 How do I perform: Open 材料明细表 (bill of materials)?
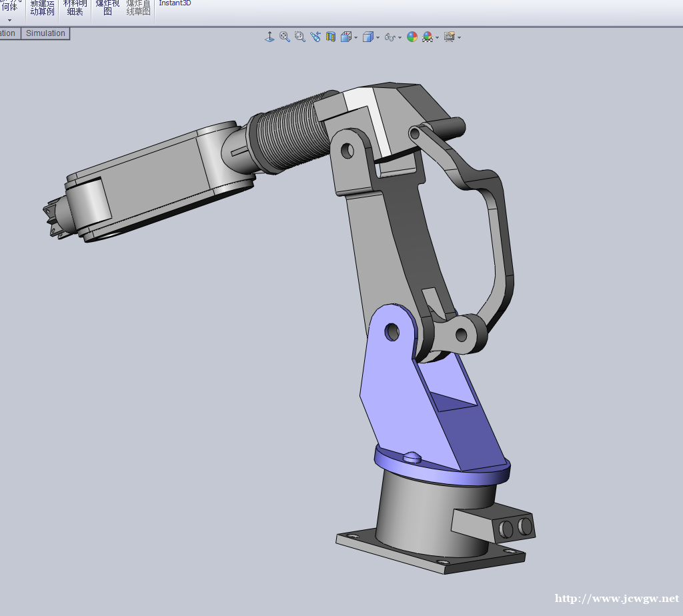(x=75, y=7)
